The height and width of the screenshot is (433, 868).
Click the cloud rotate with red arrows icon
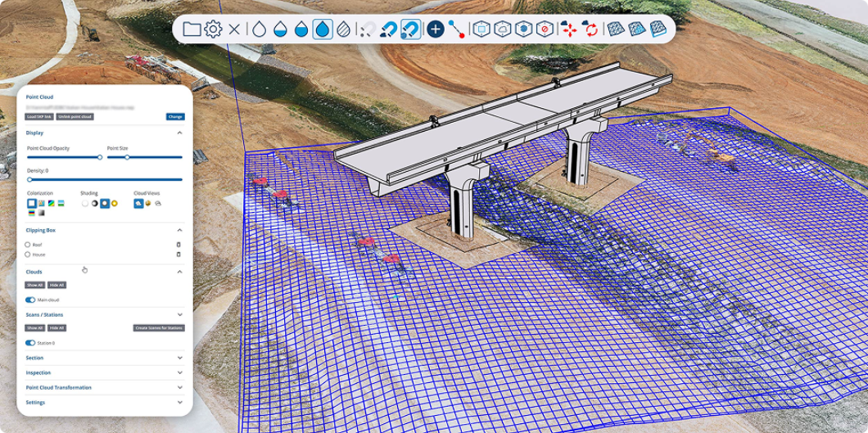click(590, 29)
